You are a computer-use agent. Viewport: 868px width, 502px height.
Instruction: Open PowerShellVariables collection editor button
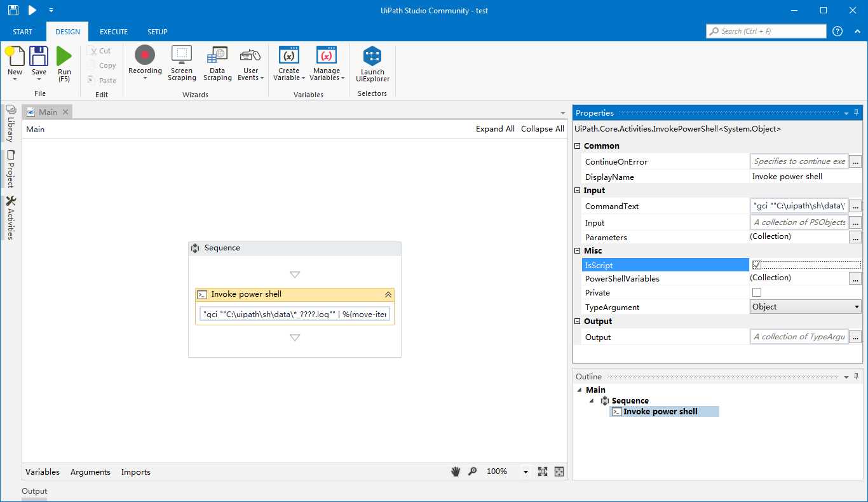tap(855, 278)
